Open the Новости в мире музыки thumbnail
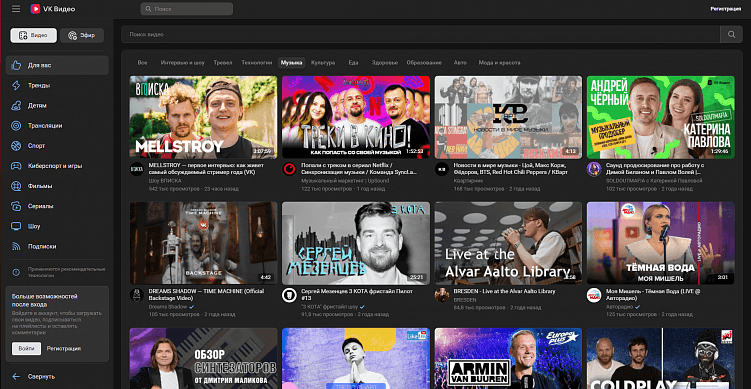Viewport: 751px width, 389px height. [508, 117]
